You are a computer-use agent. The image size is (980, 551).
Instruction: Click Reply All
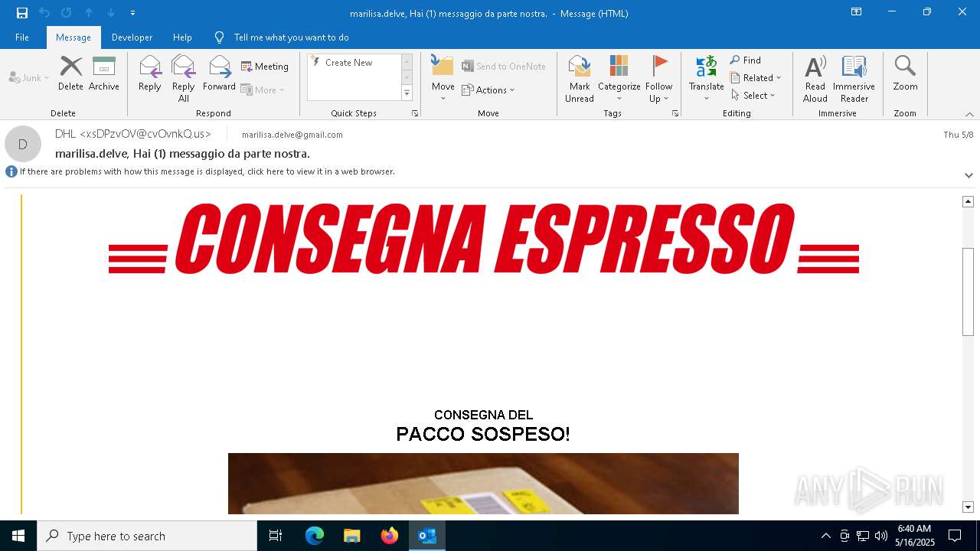pos(183,79)
